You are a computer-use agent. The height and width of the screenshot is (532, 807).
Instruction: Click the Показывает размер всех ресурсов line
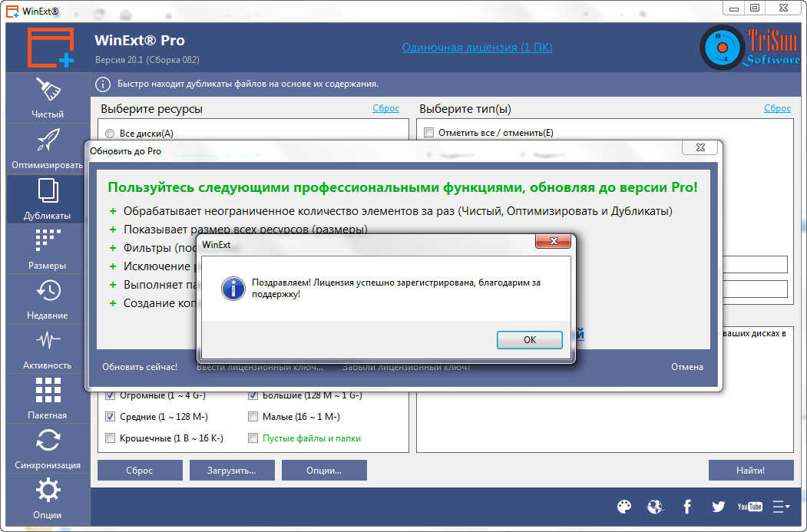coord(246,230)
